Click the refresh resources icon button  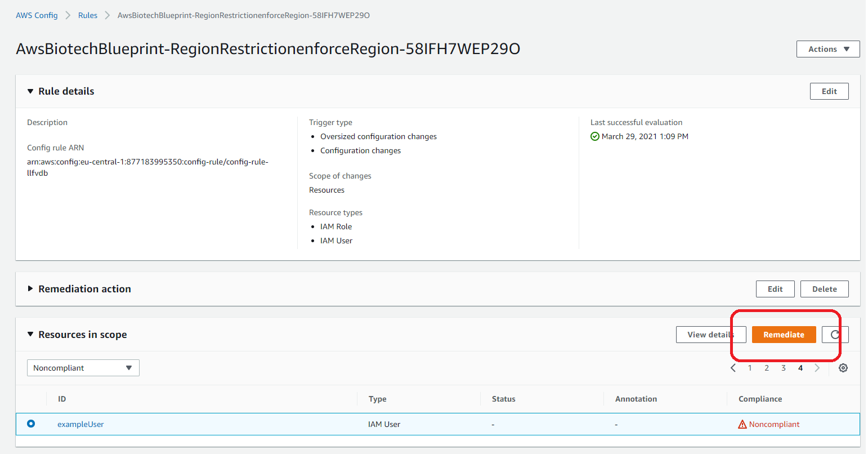coord(835,335)
